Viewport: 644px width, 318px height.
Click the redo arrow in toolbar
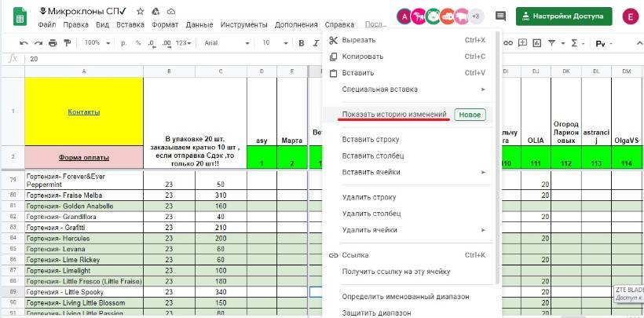click(x=38, y=42)
